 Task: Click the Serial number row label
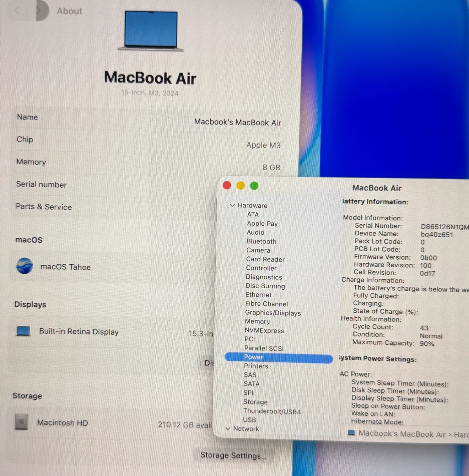(x=41, y=184)
